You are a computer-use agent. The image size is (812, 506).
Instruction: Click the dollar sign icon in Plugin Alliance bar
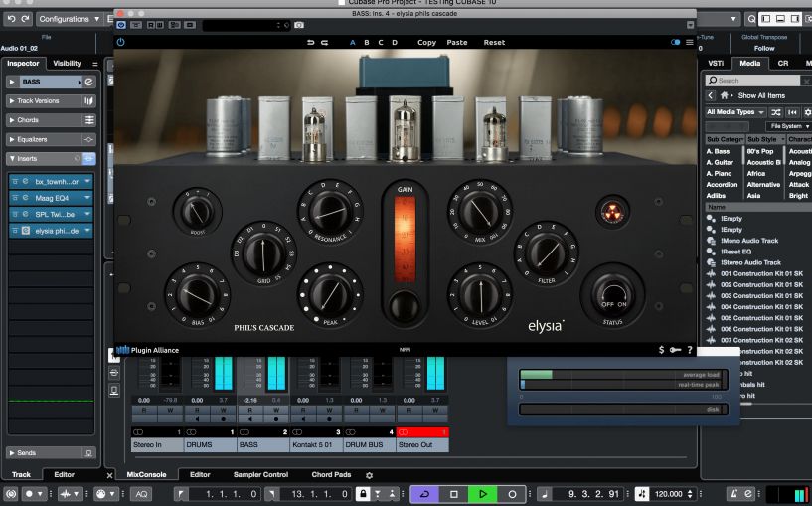[x=661, y=350]
